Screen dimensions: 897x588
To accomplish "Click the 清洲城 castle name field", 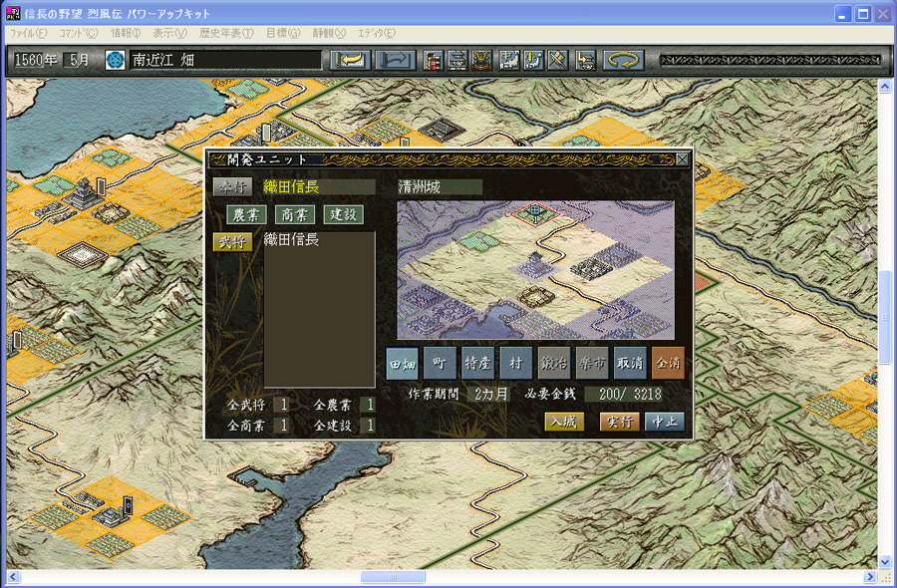I will pos(440,187).
